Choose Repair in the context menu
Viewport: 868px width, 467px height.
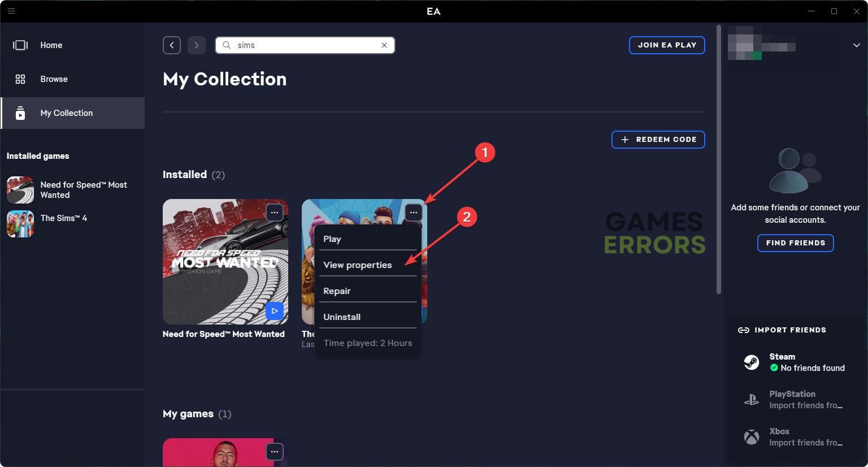coord(337,291)
